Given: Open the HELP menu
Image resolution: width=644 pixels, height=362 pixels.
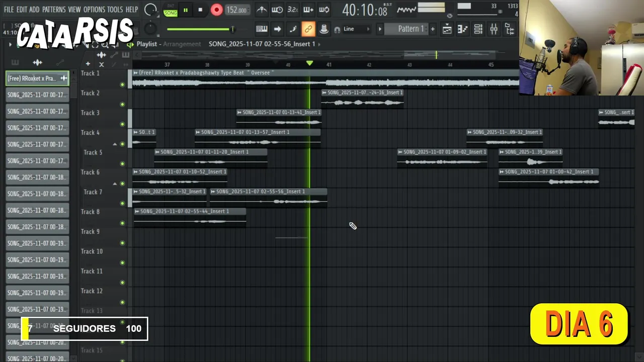Looking at the screenshot, I should pyautogui.click(x=132, y=10).
